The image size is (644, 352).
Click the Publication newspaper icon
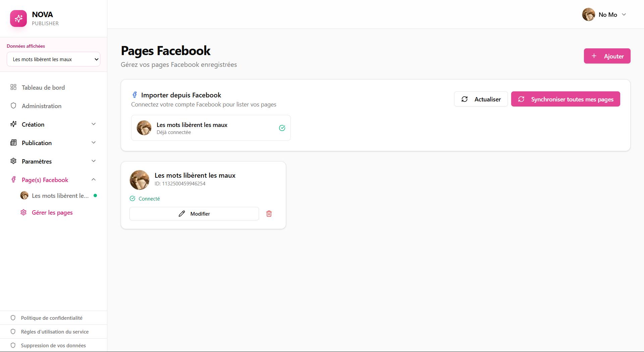tap(13, 143)
